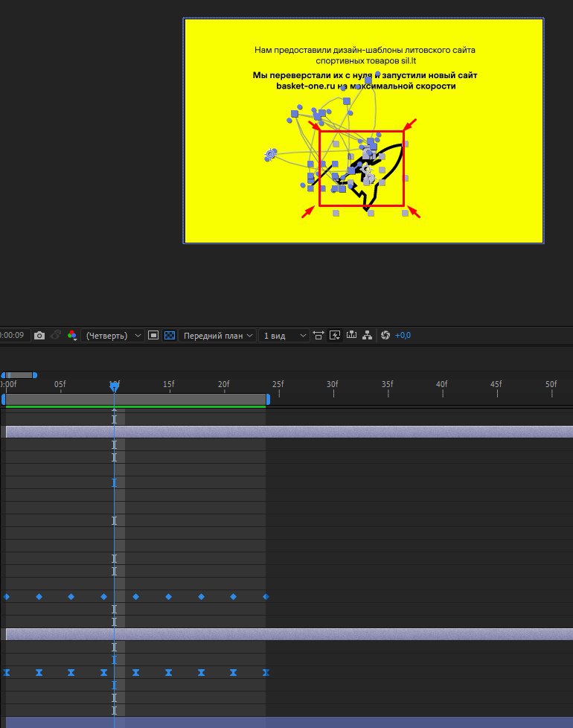The width and height of the screenshot is (573, 728).
Task: Move playhead to 45f on time ruler
Action: tap(496, 384)
